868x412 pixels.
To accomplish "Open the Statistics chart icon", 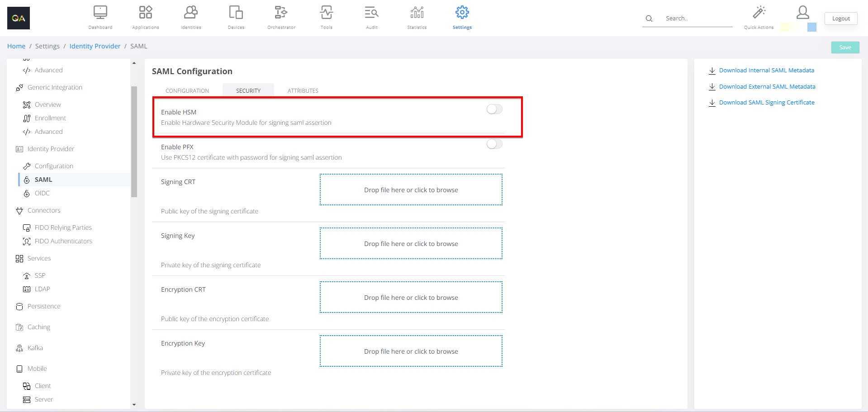I will (417, 13).
